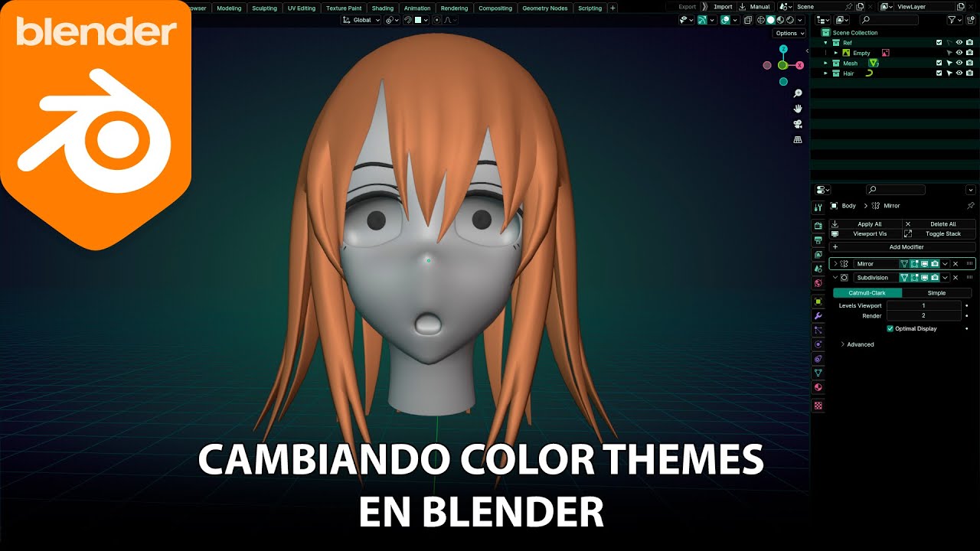Disable render for the Empty object camera icon
The height and width of the screenshot is (551, 980).
pyautogui.click(x=969, y=53)
